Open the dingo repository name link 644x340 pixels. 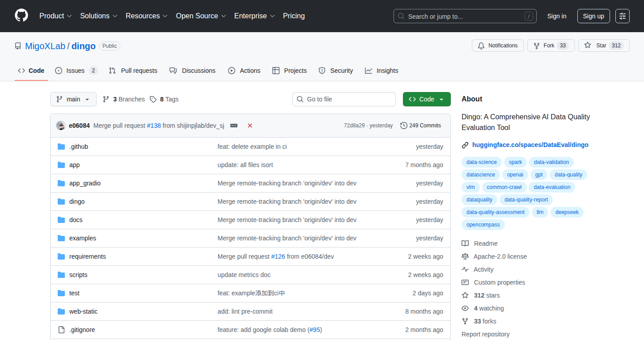pyautogui.click(x=84, y=46)
